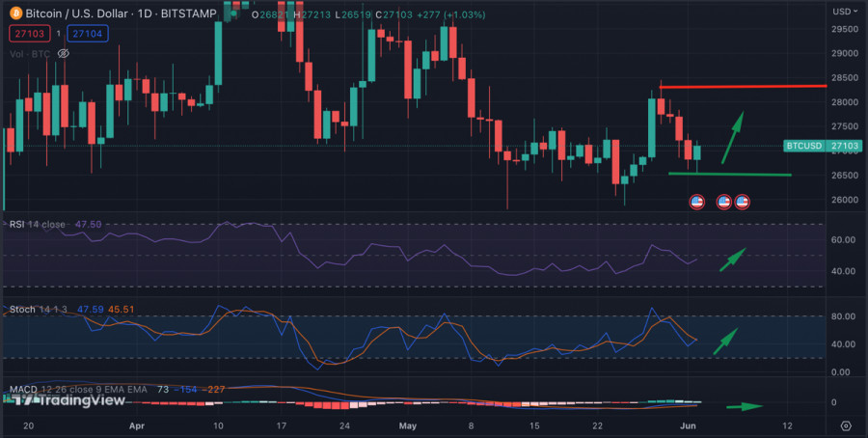
Task: Click the Stoch 80.00 scale label
Action: 845,316
